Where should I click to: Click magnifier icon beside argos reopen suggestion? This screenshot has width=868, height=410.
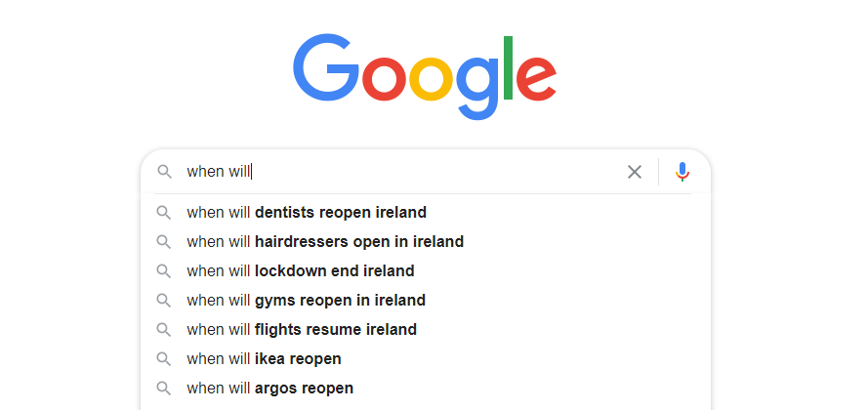point(163,389)
